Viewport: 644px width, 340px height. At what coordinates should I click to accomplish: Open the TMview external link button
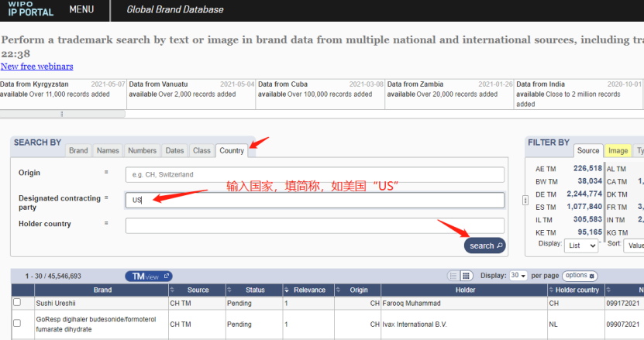point(148,276)
